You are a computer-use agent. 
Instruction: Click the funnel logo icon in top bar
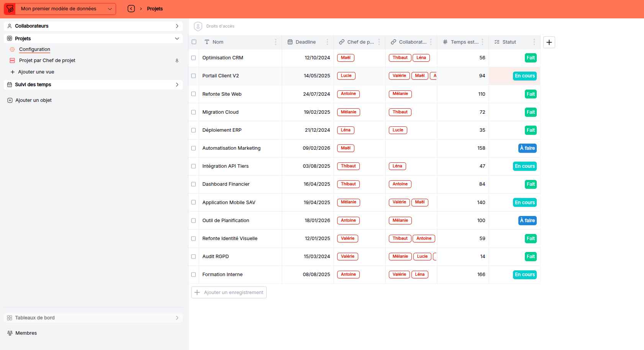[9, 8]
